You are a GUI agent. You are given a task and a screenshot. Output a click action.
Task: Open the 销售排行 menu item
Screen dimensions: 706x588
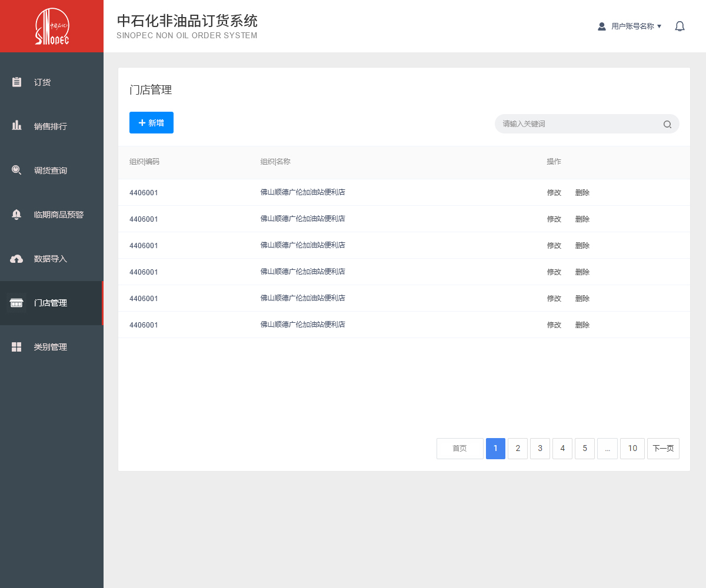[51, 126]
